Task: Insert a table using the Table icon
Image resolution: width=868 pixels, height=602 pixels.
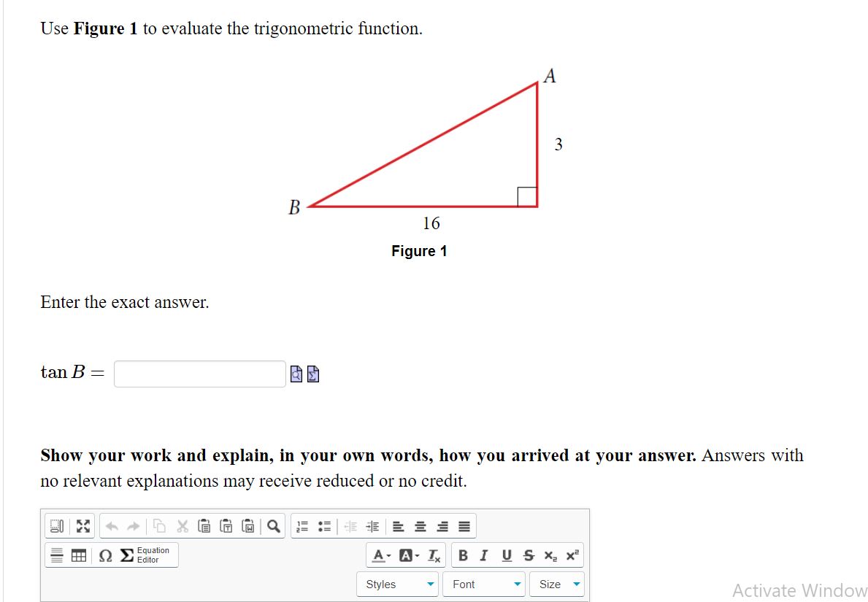Action: point(77,555)
